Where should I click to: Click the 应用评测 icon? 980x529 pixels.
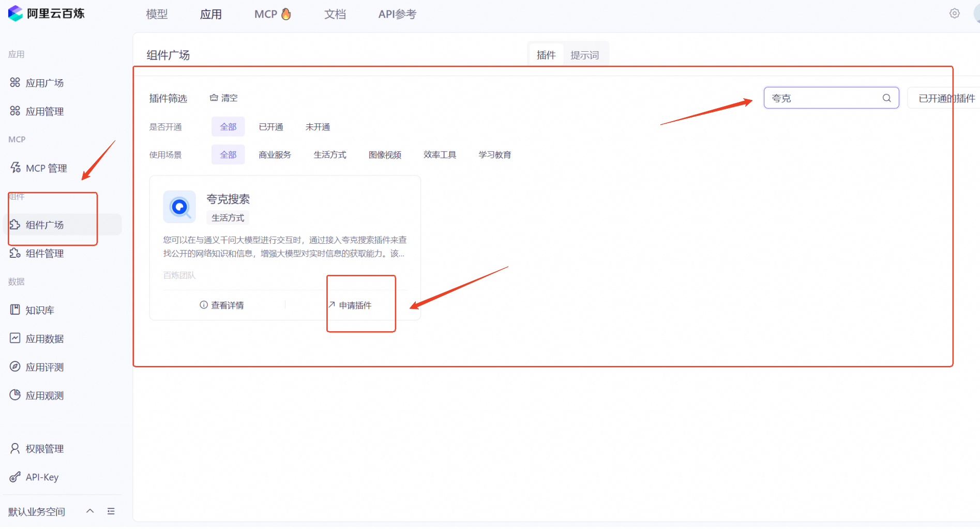click(15, 366)
